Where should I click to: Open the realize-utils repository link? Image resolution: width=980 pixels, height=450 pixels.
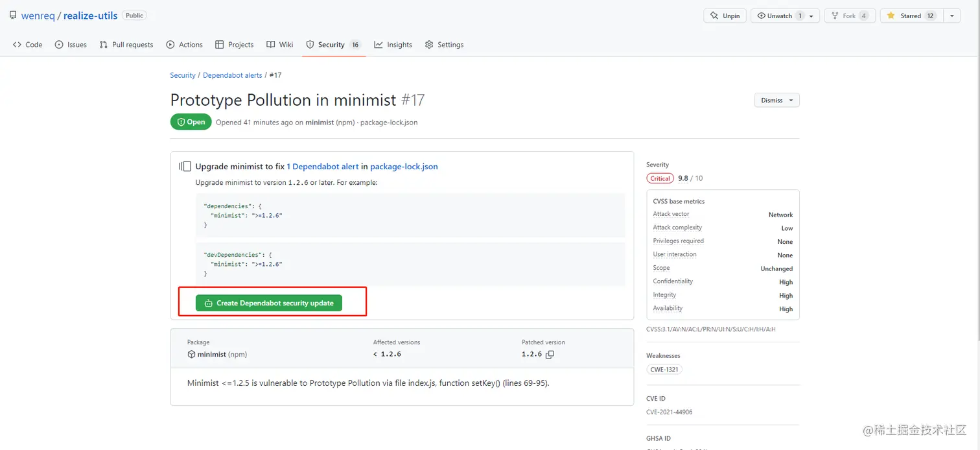[x=90, y=16]
